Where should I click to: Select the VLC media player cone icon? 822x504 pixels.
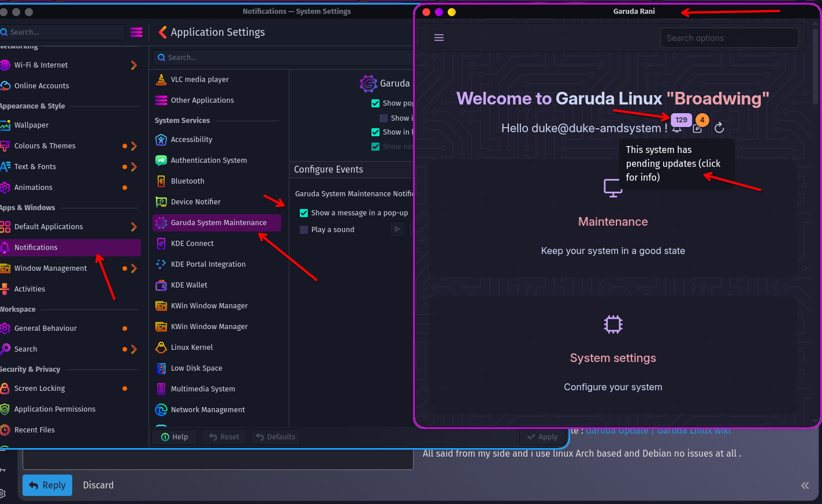pos(161,80)
